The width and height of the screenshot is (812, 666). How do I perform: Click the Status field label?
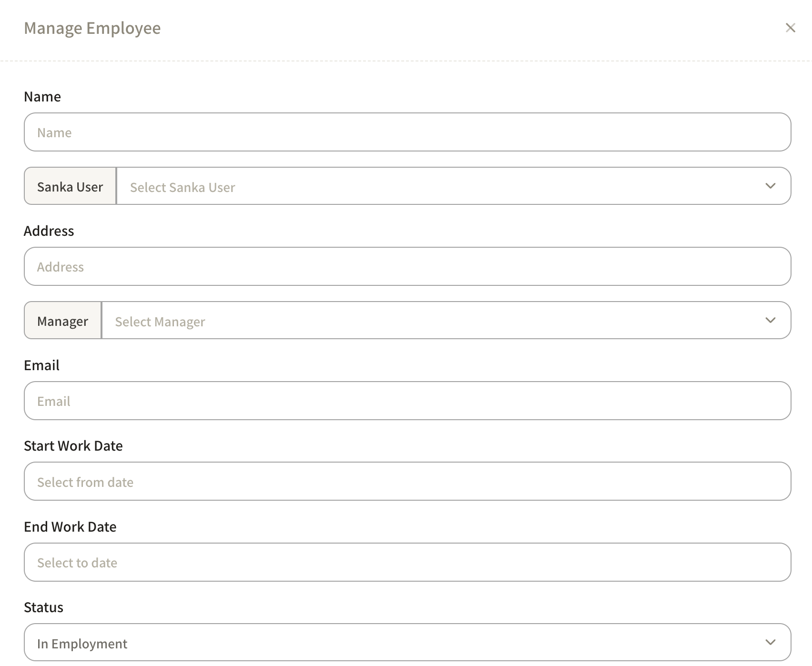(43, 607)
